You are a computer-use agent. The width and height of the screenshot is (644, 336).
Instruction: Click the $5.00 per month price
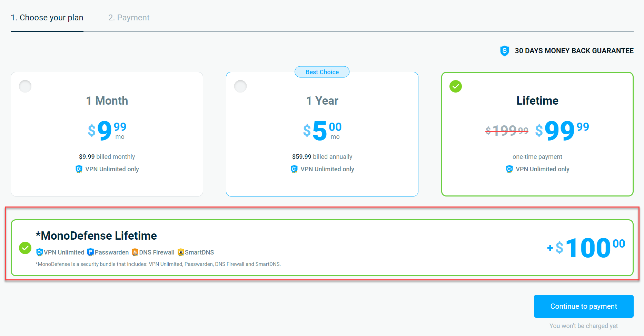coord(322,131)
